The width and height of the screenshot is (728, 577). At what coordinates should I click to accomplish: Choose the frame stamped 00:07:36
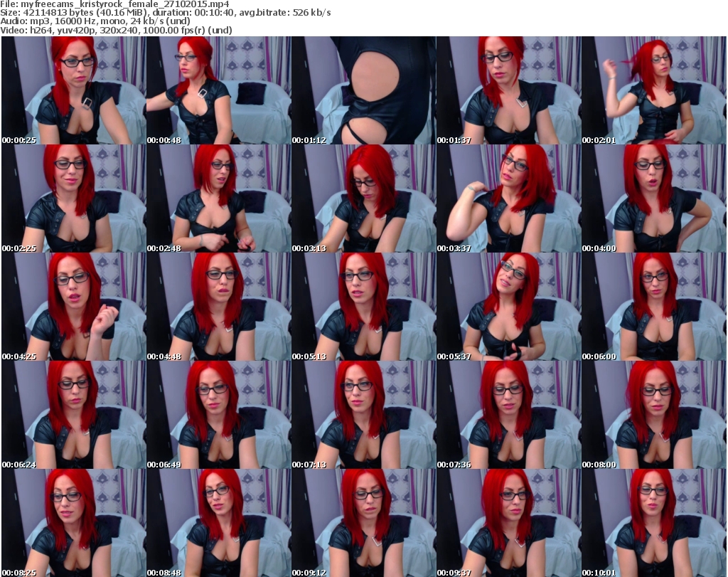pyautogui.click(x=509, y=415)
